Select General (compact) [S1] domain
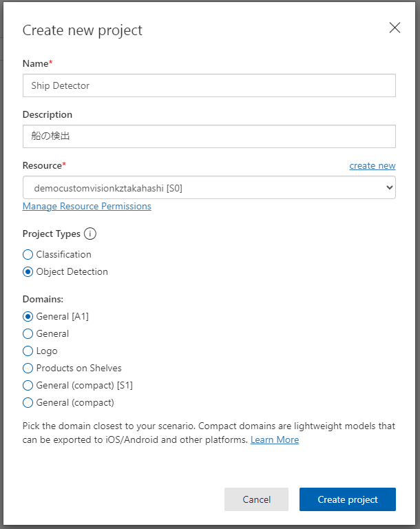Screen dimensions: 420x529 [28, 385]
